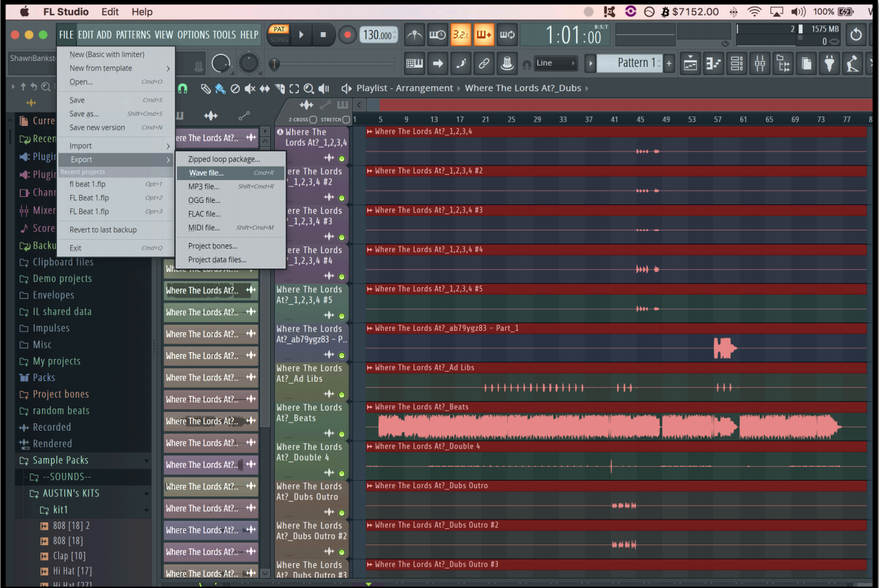Mute track Where The Lords At?_1,2,3,4 #4
Viewport: 879px width, 588px height.
[342, 277]
